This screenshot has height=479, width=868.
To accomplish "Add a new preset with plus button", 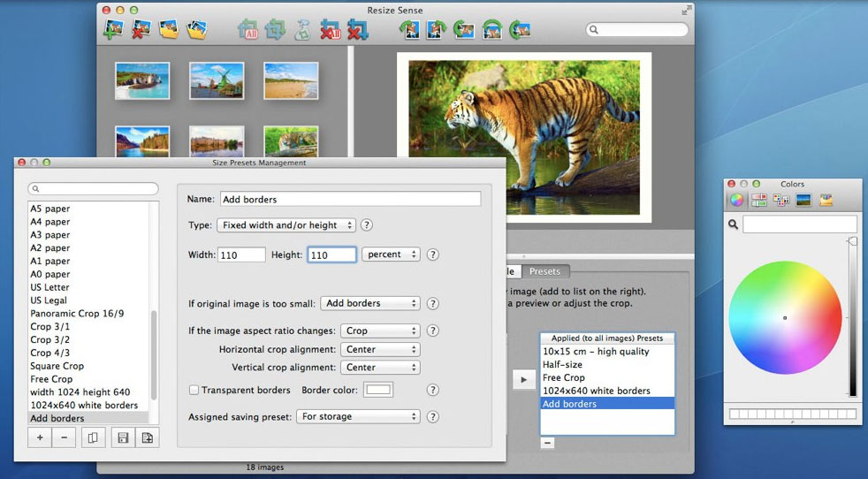I will [40, 438].
